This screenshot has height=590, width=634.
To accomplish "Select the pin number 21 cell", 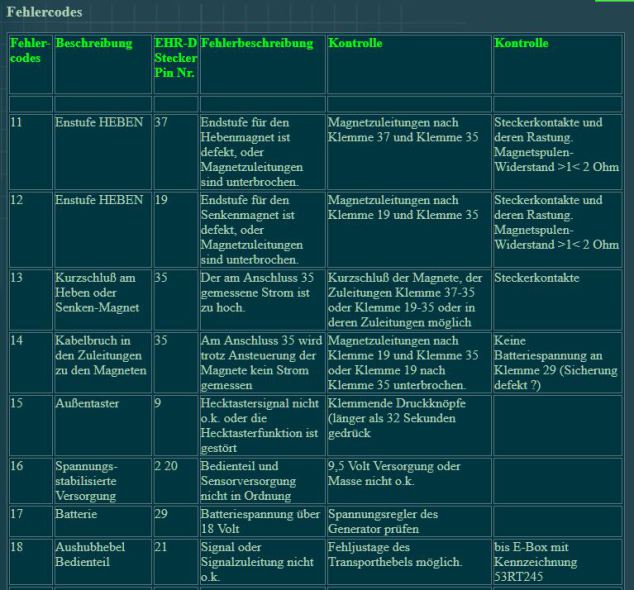I will (x=161, y=548).
